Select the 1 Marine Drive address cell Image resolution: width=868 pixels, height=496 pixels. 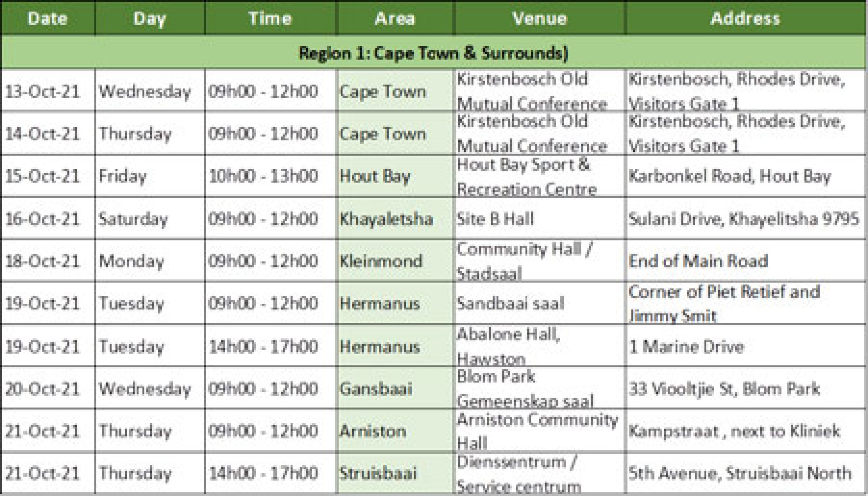coord(686,347)
